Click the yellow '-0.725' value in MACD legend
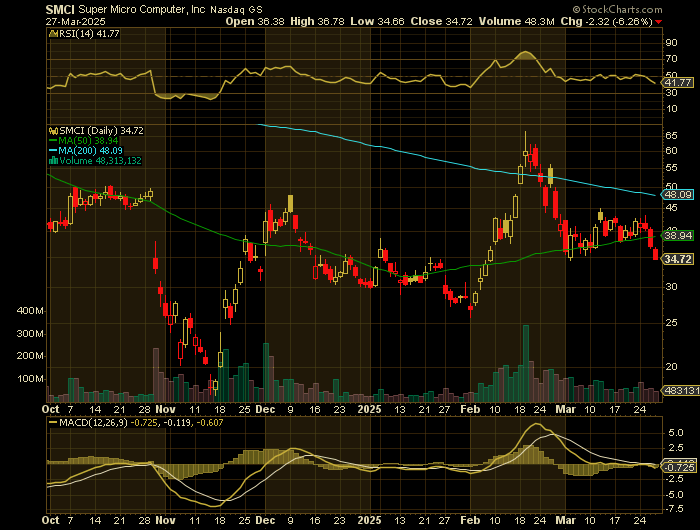 144,422
